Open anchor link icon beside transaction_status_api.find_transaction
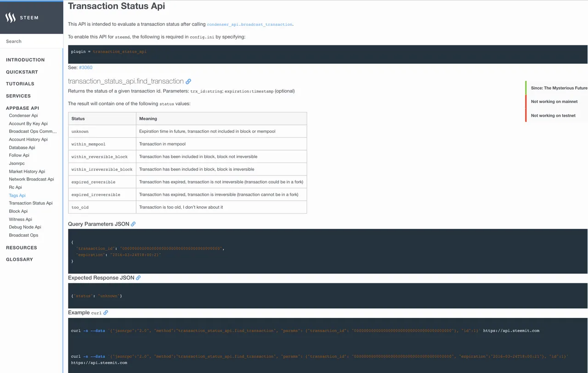This screenshot has width=588, height=373. tap(188, 81)
